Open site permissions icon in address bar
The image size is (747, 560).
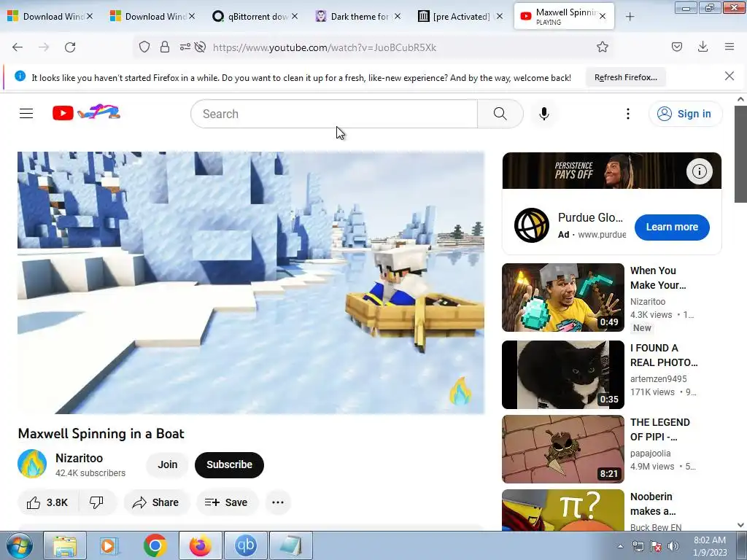coord(185,47)
